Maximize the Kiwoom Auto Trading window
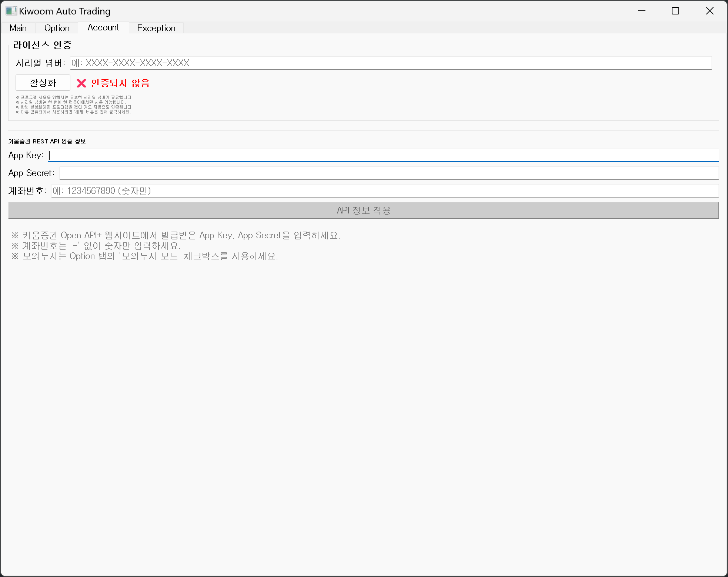This screenshot has width=728, height=577. (x=675, y=11)
